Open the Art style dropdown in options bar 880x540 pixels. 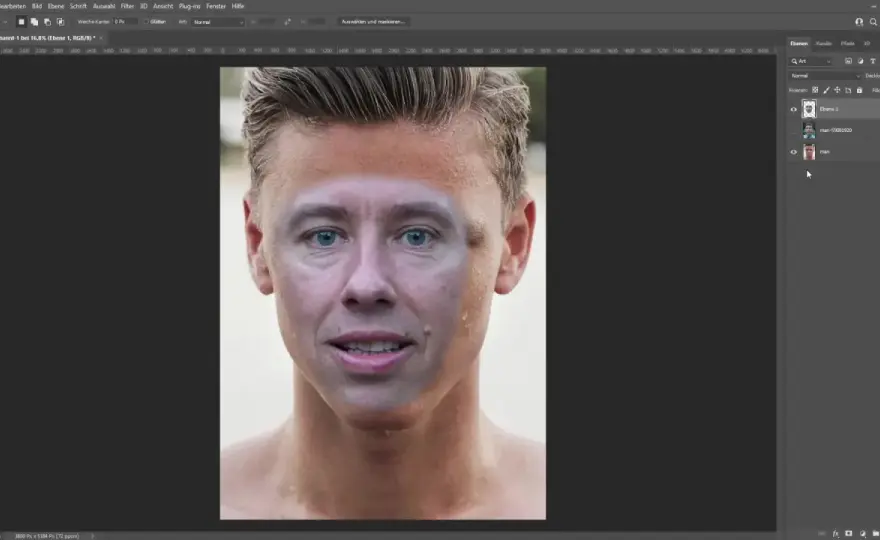pos(218,22)
